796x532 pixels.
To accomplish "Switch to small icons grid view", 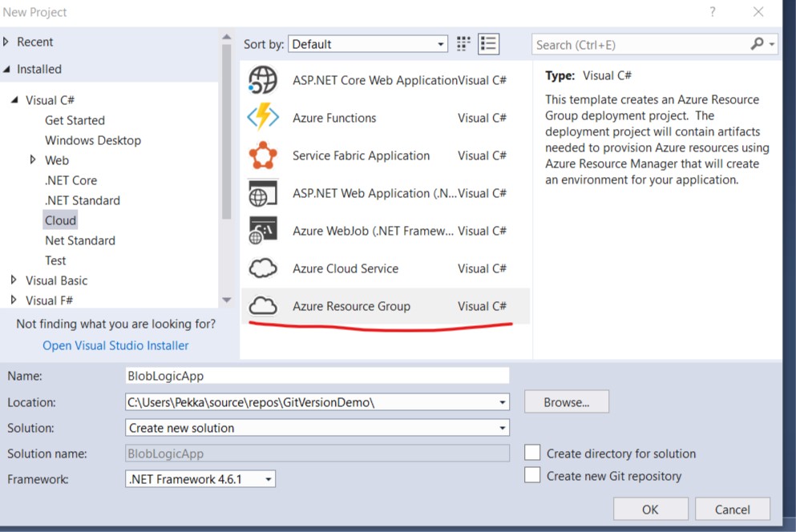I will point(463,44).
